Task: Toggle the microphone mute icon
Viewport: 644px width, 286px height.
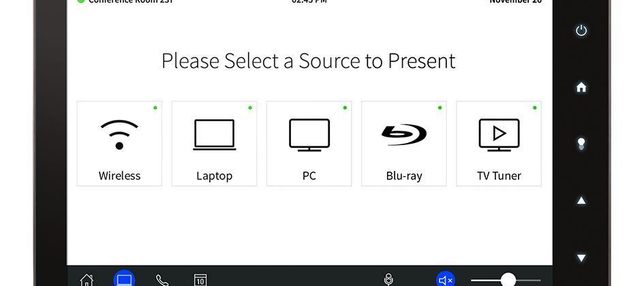Action: coord(388,280)
